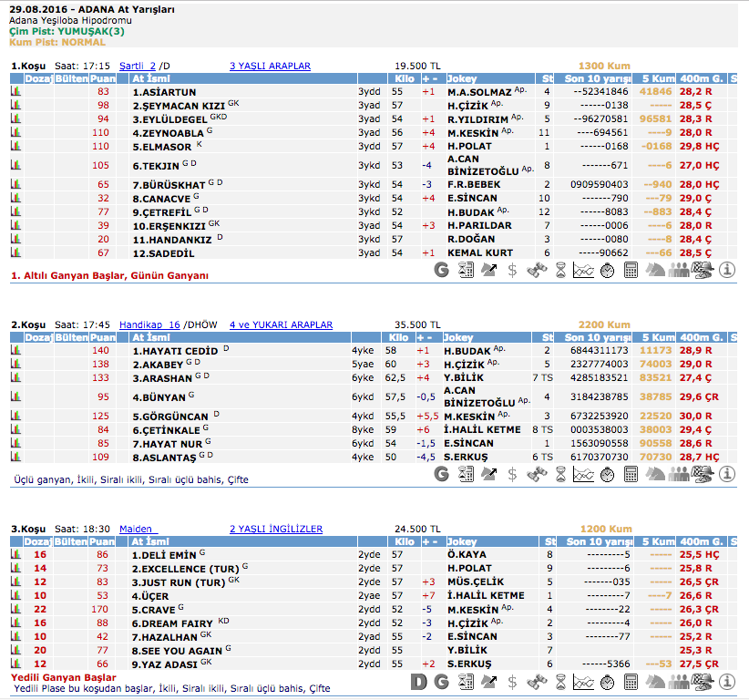Click the 3 YAŞLI ARAPLAR link
The image size is (749, 700).
[x=270, y=67]
